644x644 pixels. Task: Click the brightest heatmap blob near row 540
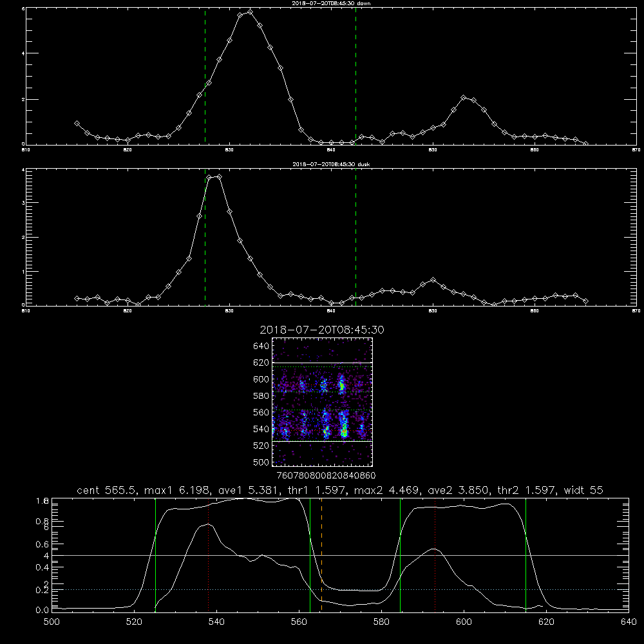344,431
